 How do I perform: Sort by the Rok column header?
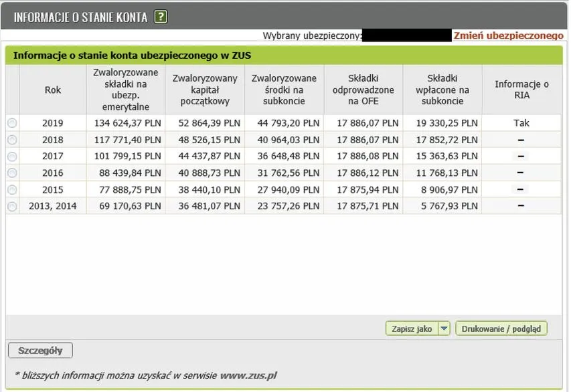pyautogui.click(x=53, y=90)
